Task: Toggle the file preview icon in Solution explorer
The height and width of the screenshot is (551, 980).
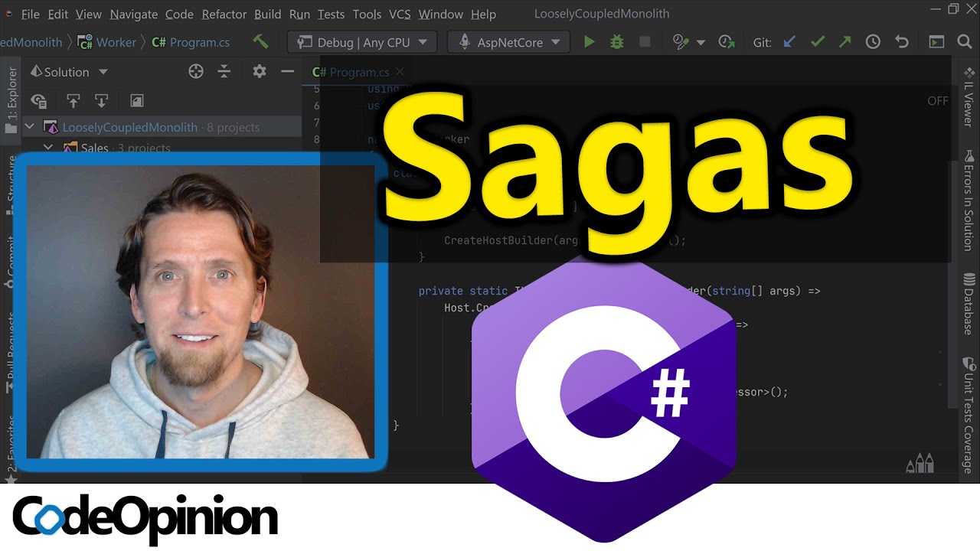Action: point(137,100)
